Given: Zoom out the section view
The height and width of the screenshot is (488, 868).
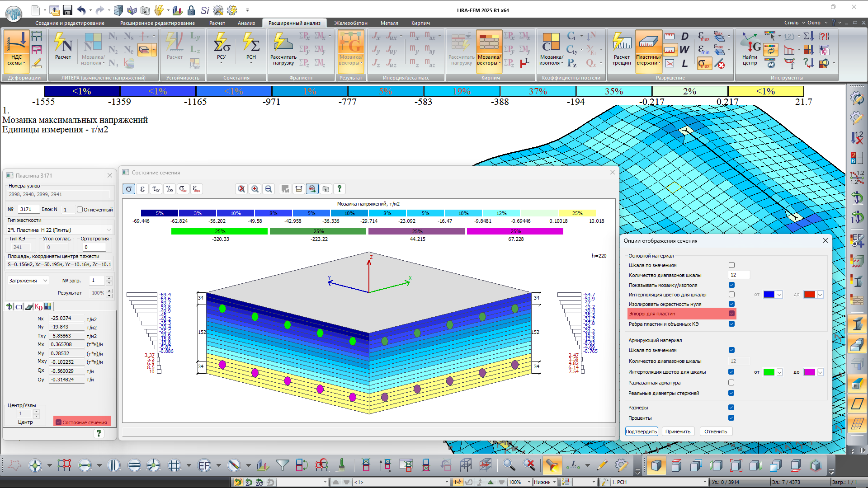Looking at the screenshot, I should point(269,189).
